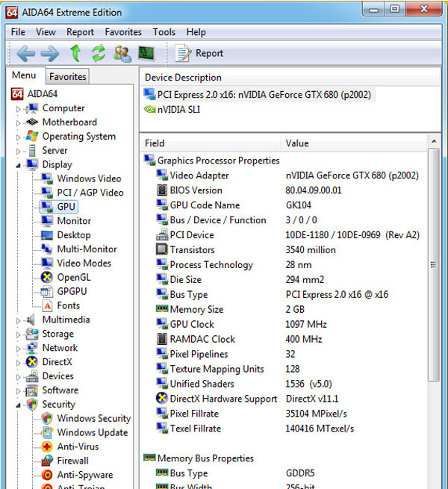The height and width of the screenshot is (489, 448).
Task: Click the GPU Clock value 1097 MHz
Action: coord(306,324)
